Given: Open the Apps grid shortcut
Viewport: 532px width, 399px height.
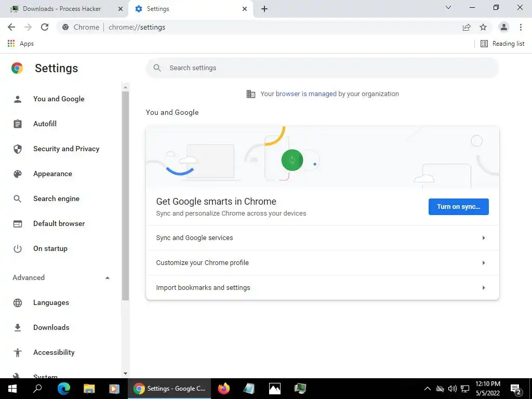Looking at the screenshot, I should pos(20,44).
